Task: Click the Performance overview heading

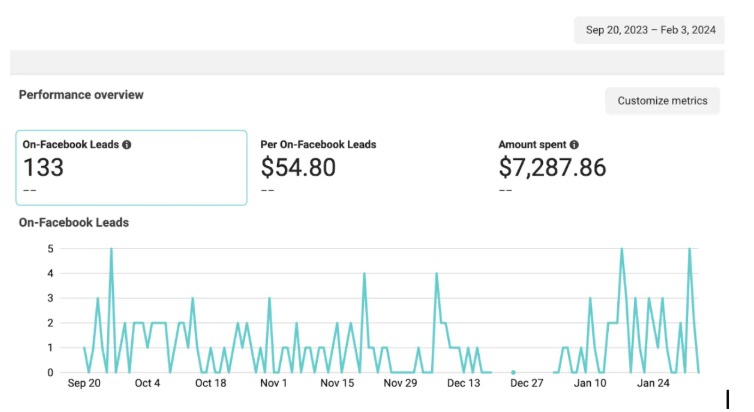Action: pyautogui.click(x=81, y=95)
